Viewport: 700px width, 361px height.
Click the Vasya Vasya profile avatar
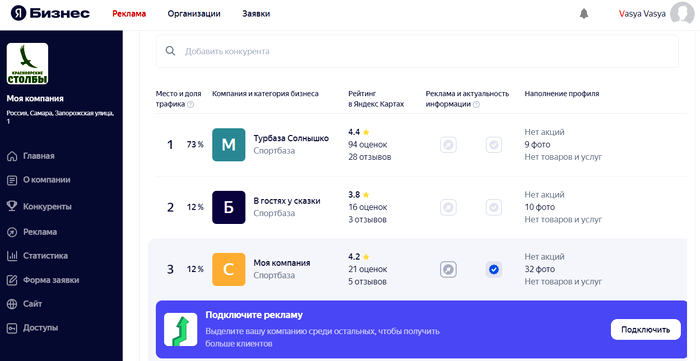(682, 13)
